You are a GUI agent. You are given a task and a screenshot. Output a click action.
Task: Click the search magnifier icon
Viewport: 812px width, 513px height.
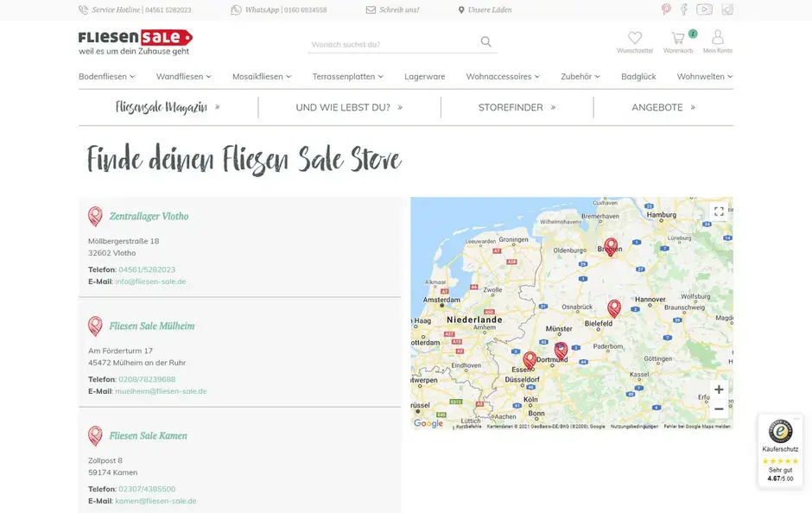(x=486, y=41)
